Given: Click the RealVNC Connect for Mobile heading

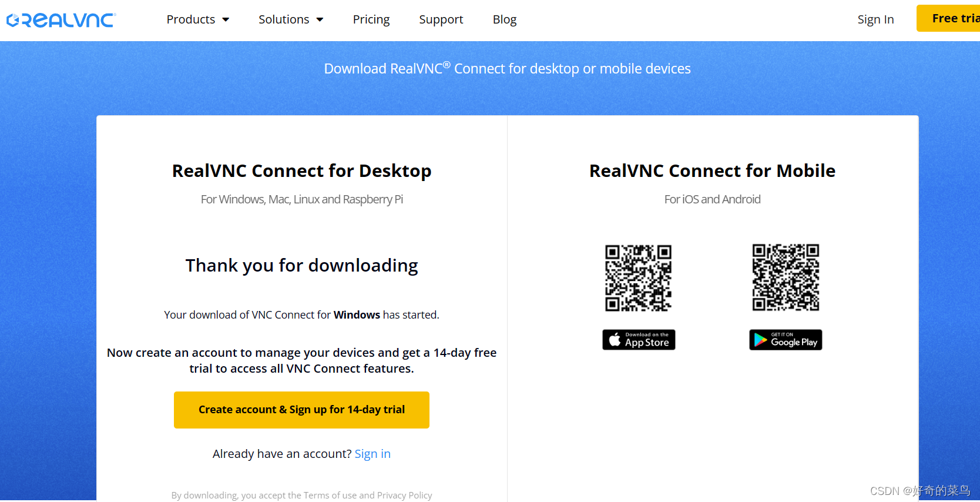Looking at the screenshot, I should click(x=712, y=170).
